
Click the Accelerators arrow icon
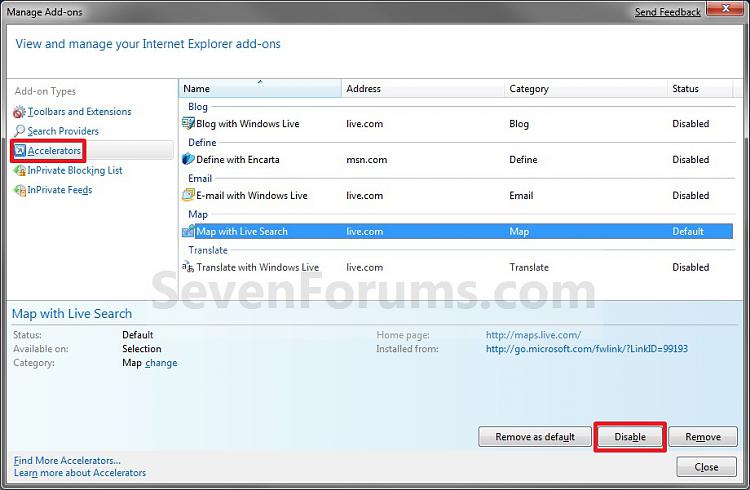coord(20,151)
